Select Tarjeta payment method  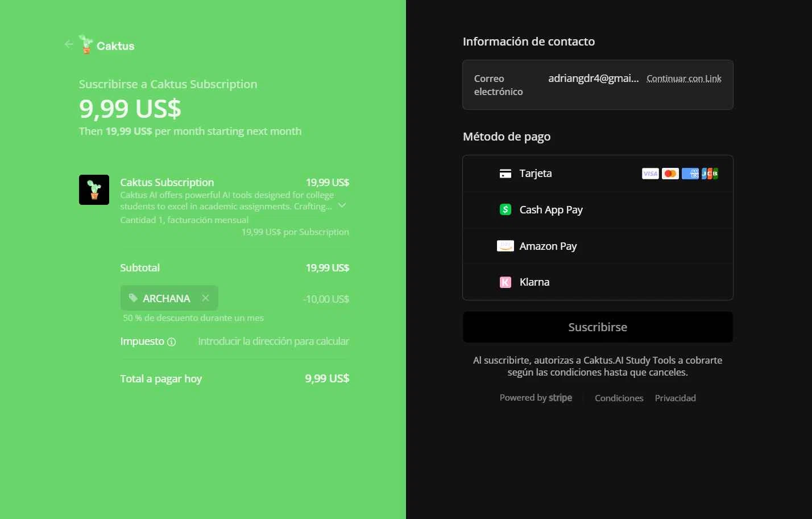click(x=598, y=174)
